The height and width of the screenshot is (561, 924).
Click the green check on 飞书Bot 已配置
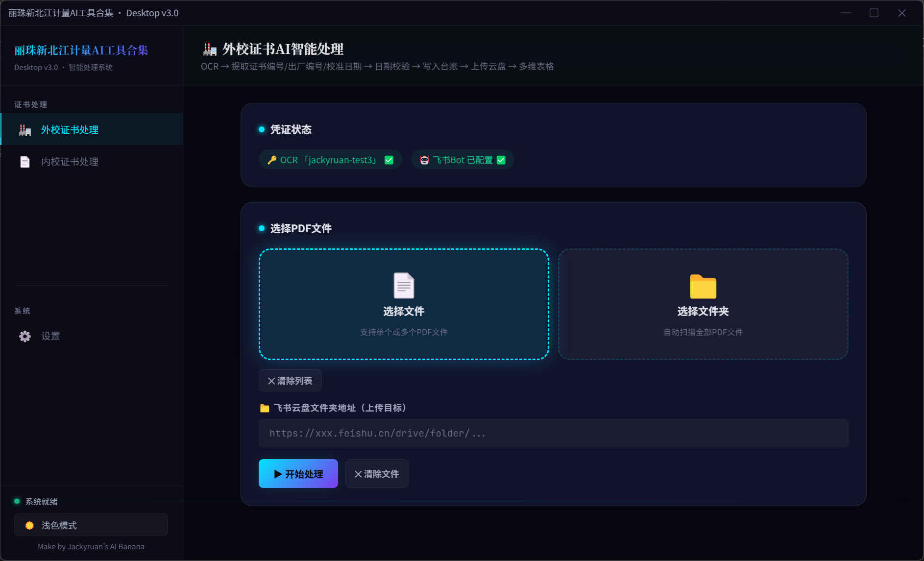(501, 160)
